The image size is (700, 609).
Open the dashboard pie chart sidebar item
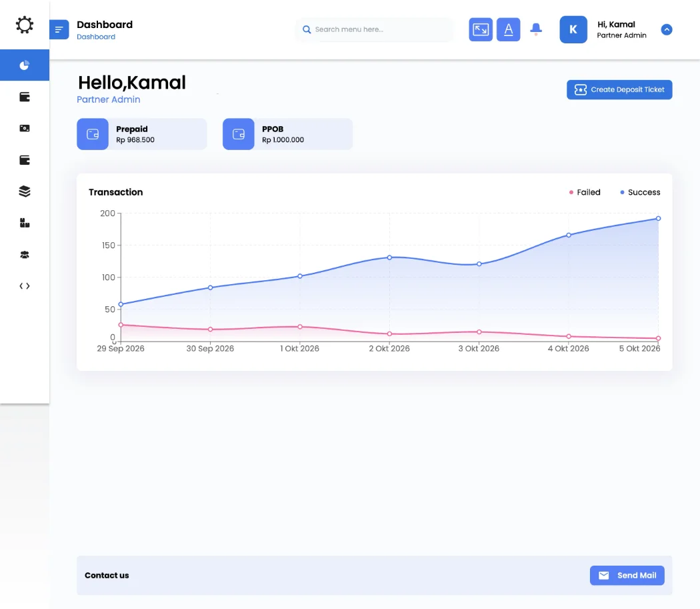coord(25,65)
